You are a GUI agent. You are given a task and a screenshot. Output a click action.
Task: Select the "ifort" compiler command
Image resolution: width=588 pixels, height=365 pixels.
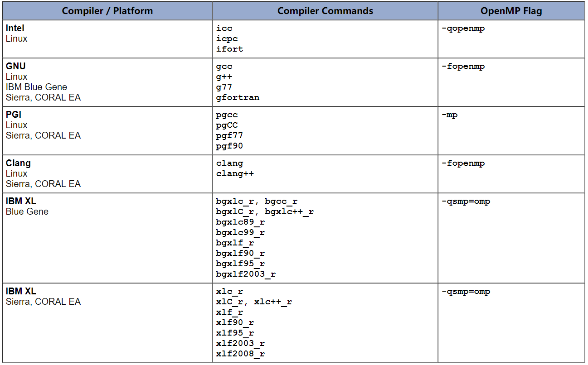point(229,49)
